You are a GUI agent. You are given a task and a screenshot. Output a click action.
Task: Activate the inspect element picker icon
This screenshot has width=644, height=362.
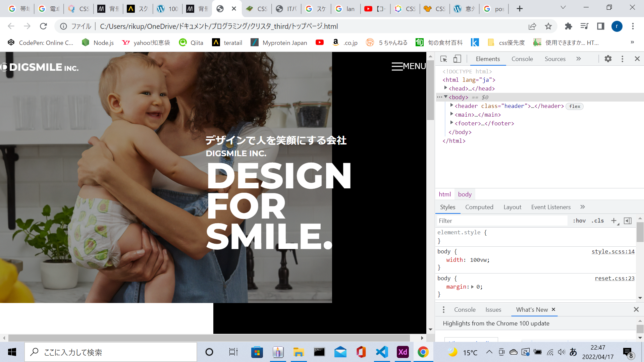pyautogui.click(x=443, y=59)
